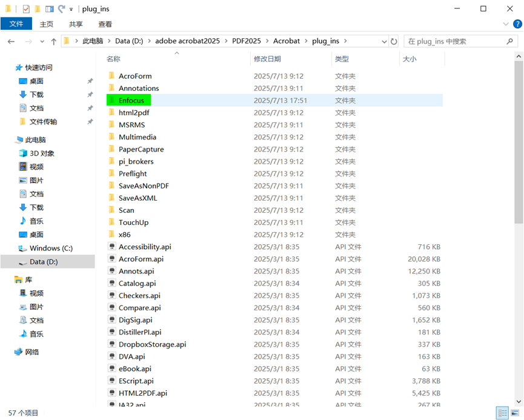Open Windows (C:) drive in sidebar
Image resolution: width=524 pixels, height=420 pixels.
pos(51,248)
